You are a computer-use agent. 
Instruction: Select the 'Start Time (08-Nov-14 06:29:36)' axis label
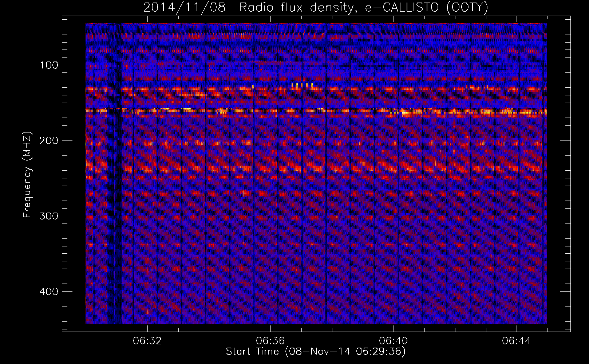[316, 352]
